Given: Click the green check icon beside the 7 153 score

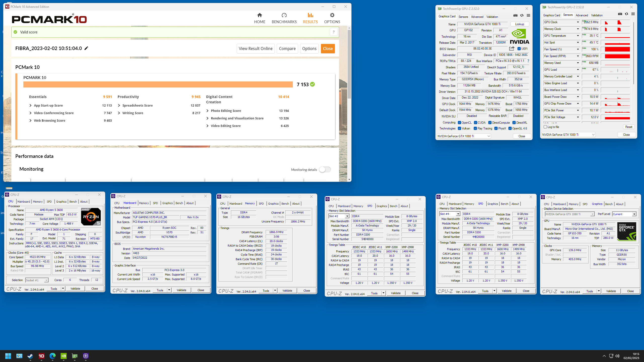Looking at the screenshot, I should point(312,84).
